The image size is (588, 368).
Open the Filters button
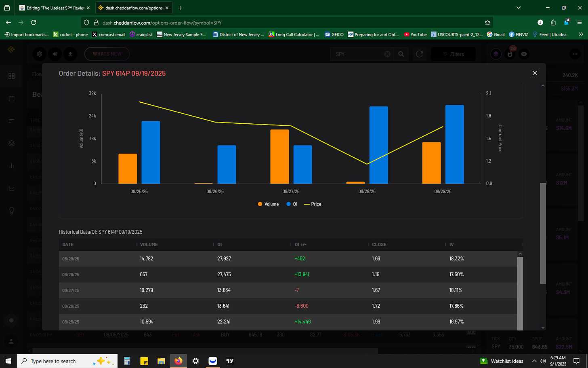[x=453, y=54]
